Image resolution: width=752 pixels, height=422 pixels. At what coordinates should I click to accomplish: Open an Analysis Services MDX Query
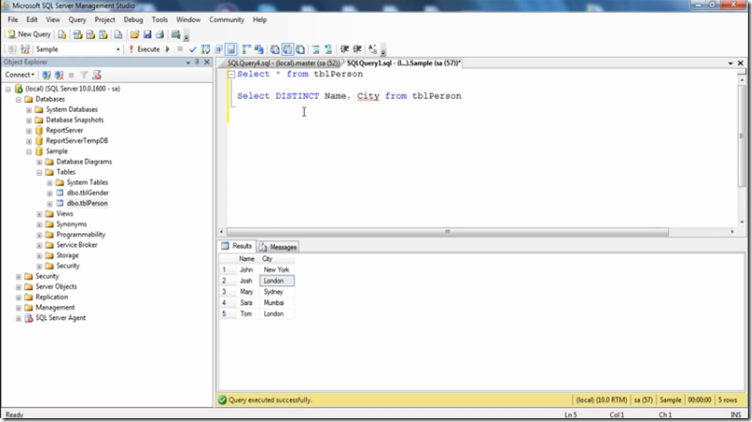pos(77,35)
